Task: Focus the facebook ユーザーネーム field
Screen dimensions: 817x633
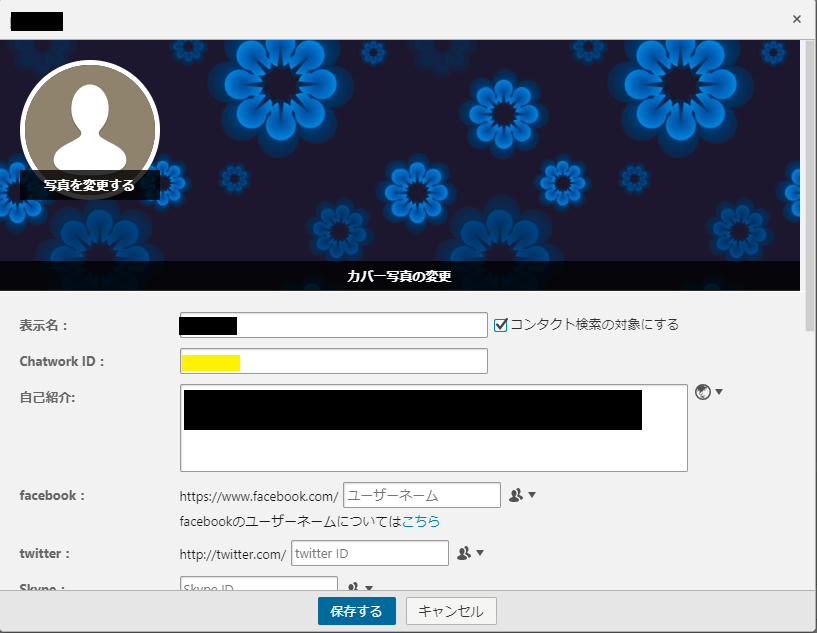Action: click(x=422, y=495)
